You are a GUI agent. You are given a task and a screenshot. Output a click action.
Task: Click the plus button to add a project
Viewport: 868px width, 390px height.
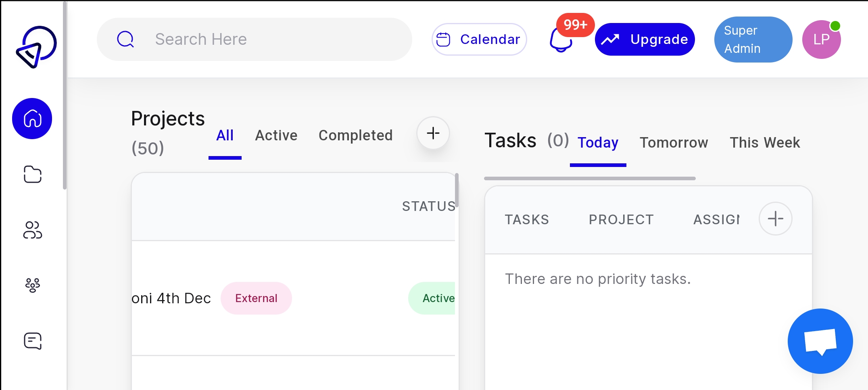433,133
